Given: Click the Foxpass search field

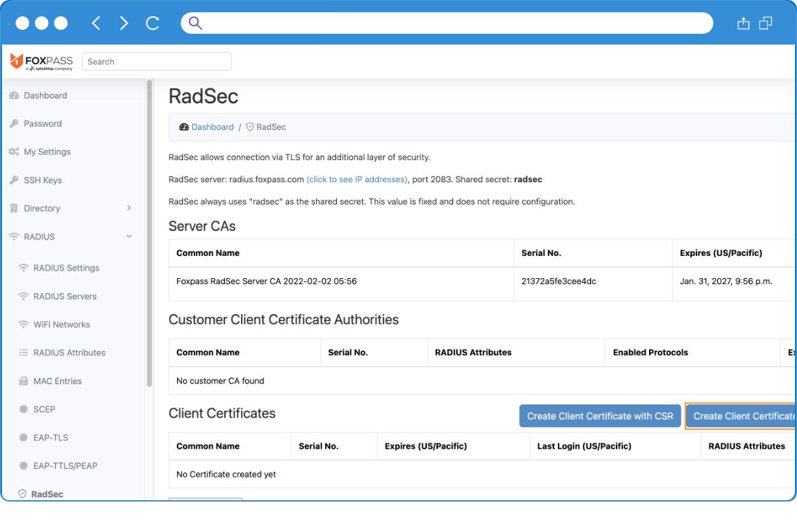Looking at the screenshot, I should [x=157, y=61].
